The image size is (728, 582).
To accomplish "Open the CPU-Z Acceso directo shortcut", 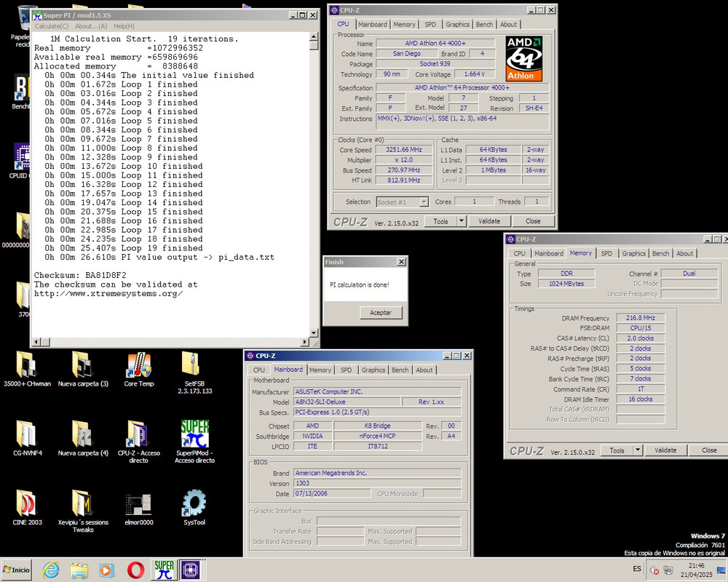I will click(x=138, y=441).
